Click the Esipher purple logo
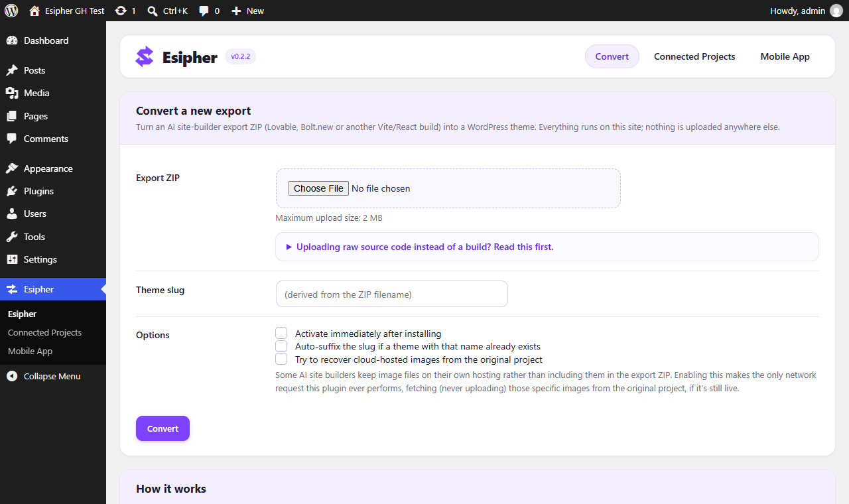The height and width of the screenshot is (504, 849). pyautogui.click(x=145, y=57)
